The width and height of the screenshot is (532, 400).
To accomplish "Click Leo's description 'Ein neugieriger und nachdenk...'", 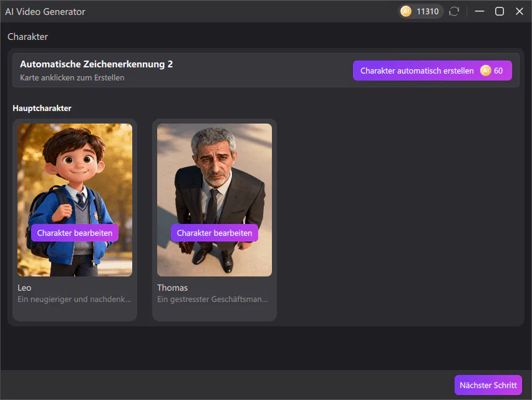I will tap(74, 300).
